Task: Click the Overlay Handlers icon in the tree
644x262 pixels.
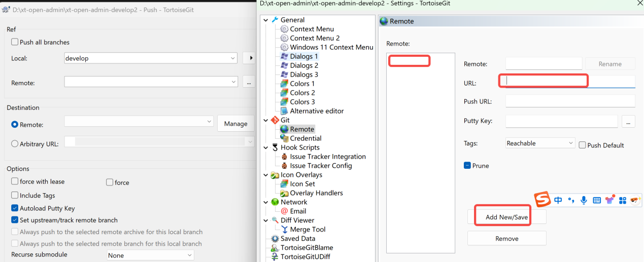Action: click(284, 193)
